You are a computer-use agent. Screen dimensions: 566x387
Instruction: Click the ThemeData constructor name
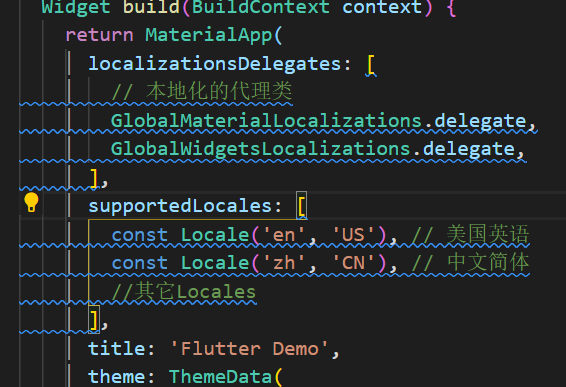click(220, 377)
